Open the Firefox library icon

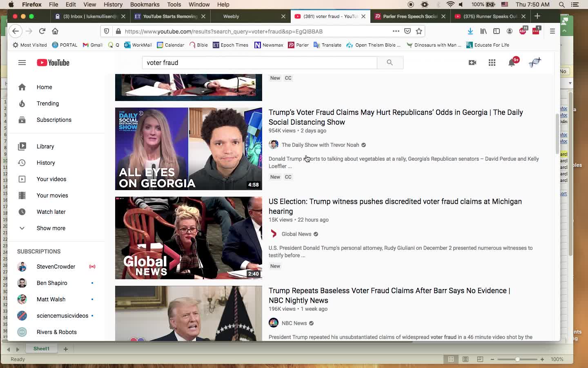coord(483,31)
